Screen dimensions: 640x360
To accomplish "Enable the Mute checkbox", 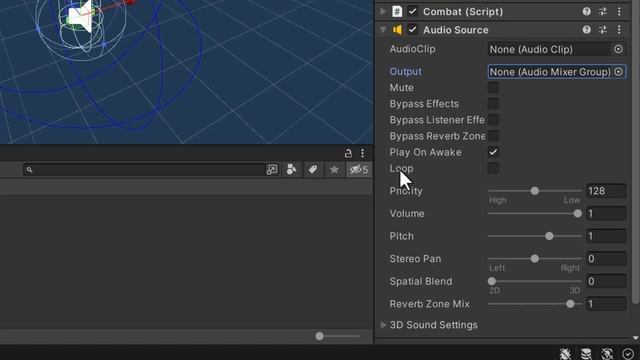I will tap(493, 87).
